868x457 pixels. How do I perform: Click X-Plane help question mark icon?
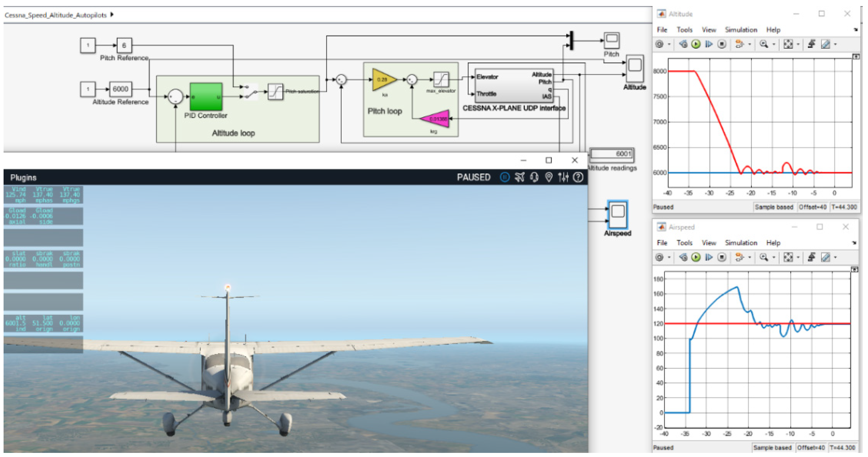tap(578, 177)
